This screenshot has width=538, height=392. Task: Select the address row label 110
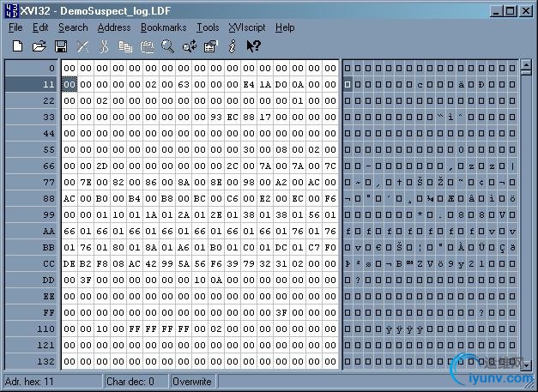pos(31,329)
